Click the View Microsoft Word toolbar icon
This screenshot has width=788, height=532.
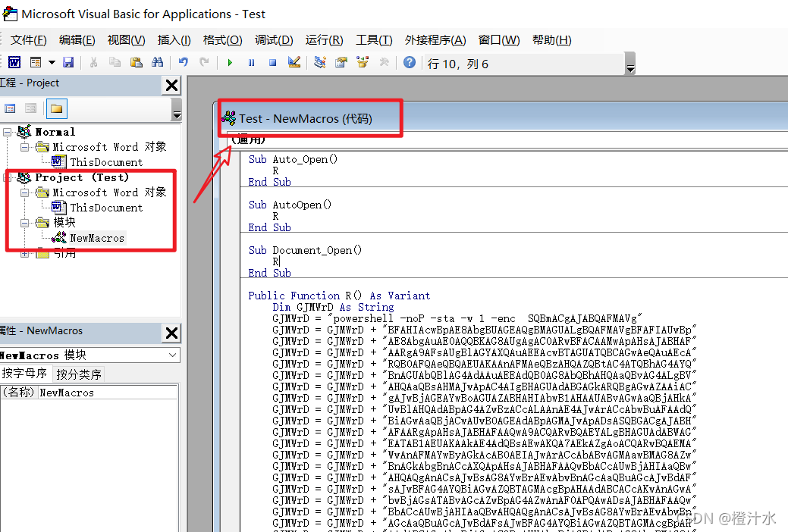coord(14,62)
